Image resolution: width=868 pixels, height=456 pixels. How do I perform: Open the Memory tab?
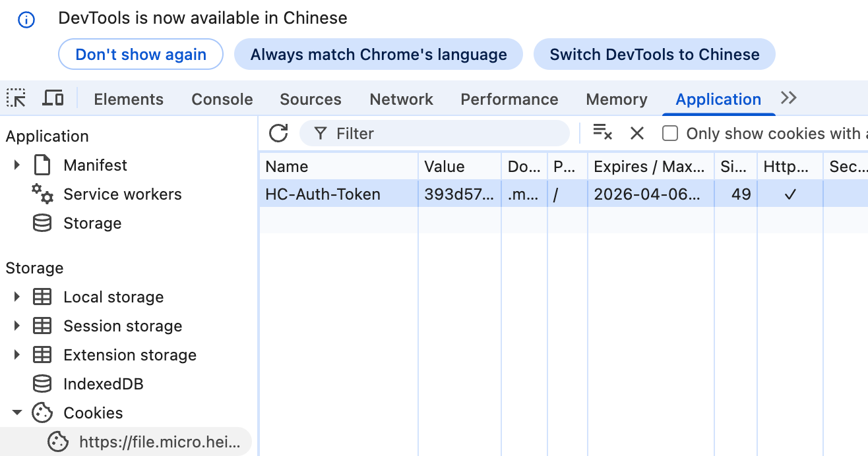pos(617,100)
